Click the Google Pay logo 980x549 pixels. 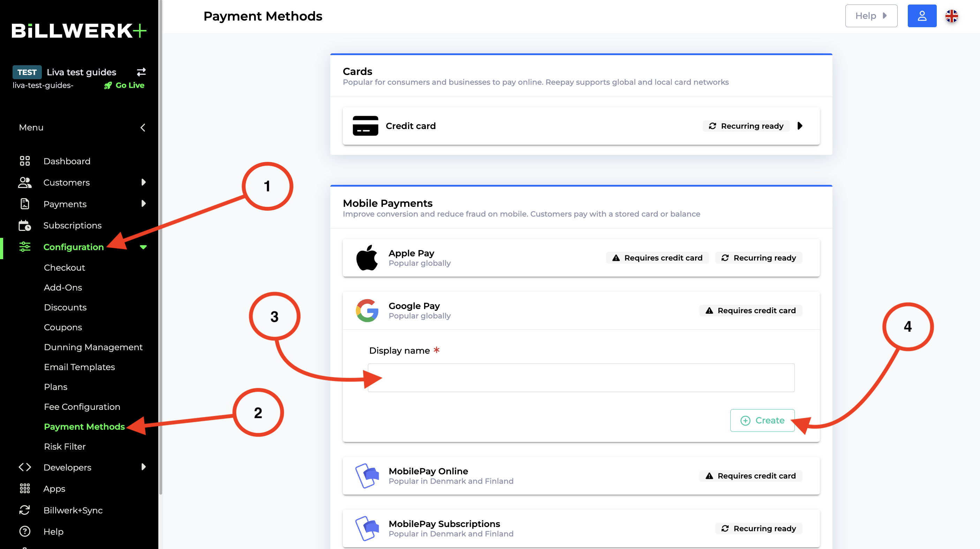click(367, 310)
